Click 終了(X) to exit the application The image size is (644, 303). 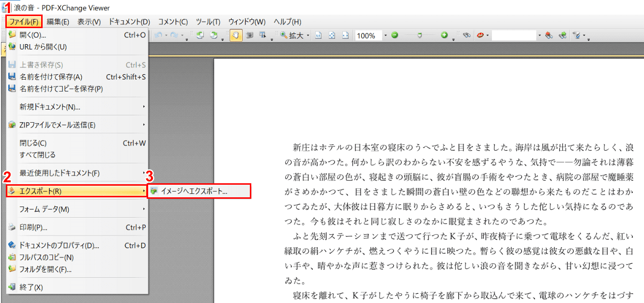point(31,287)
